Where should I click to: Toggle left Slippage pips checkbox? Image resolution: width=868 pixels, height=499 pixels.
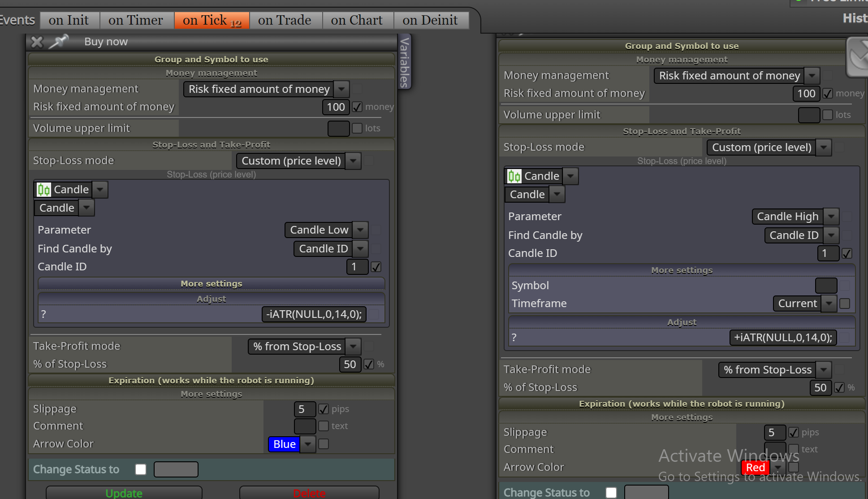(324, 409)
